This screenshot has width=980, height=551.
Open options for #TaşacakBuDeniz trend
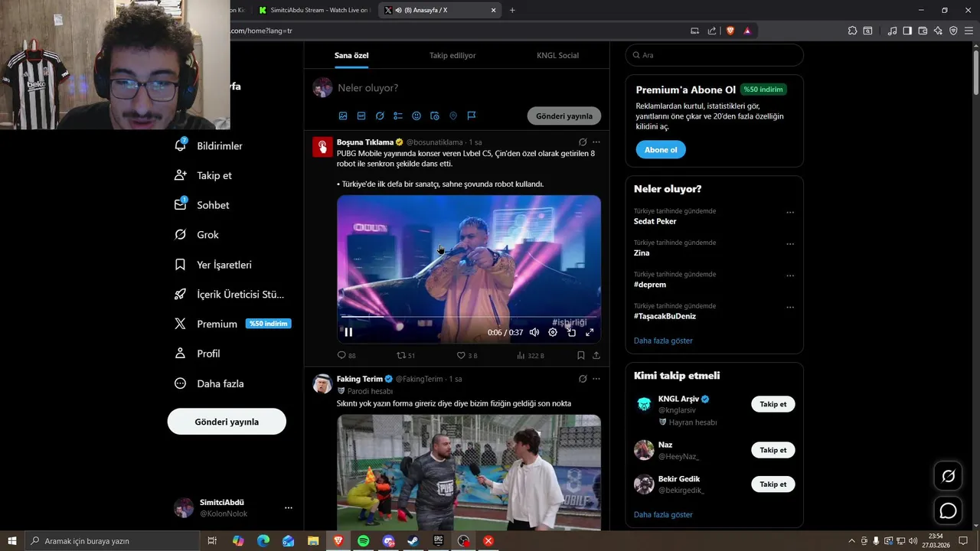pos(790,308)
